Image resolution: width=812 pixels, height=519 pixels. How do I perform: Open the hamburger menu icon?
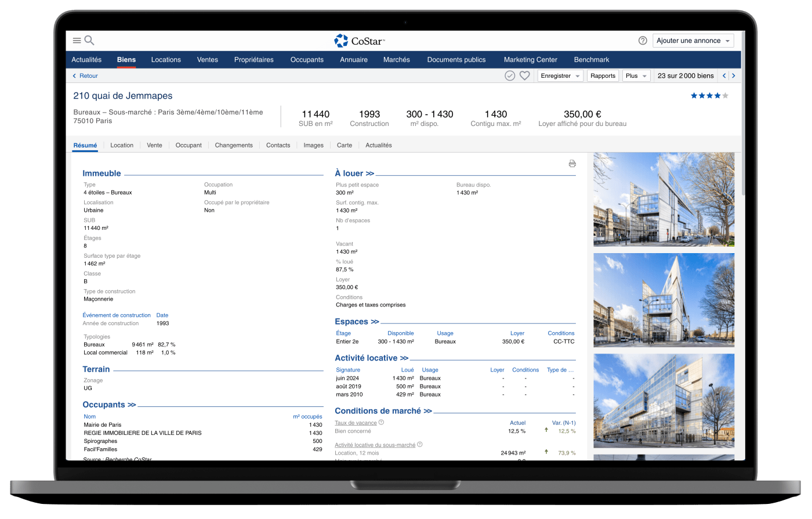77,41
